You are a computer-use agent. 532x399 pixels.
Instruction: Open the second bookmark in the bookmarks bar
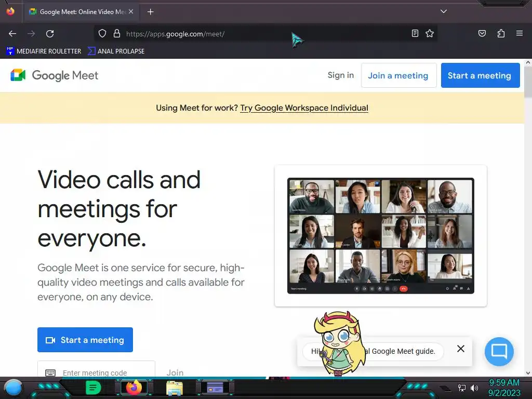[116, 51]
